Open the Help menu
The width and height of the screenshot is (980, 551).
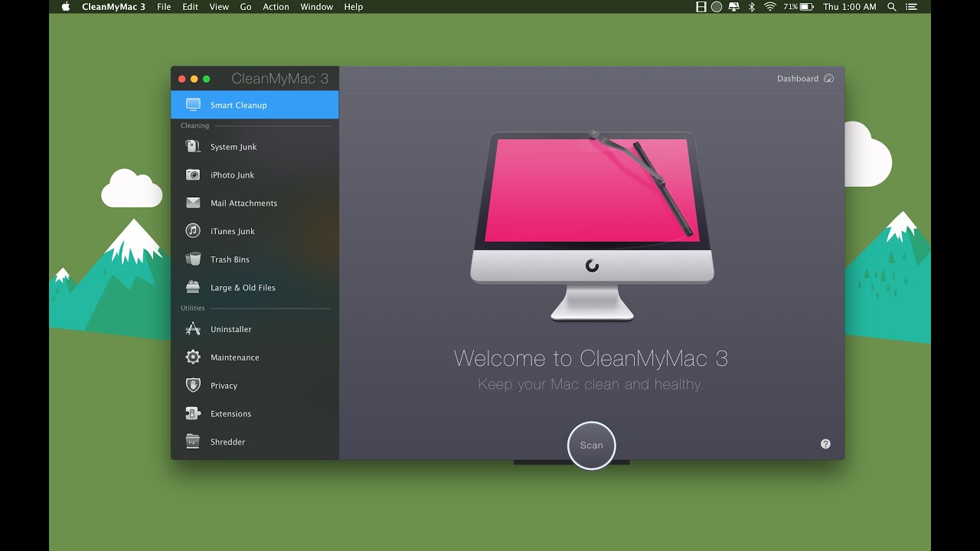[354, 7]
